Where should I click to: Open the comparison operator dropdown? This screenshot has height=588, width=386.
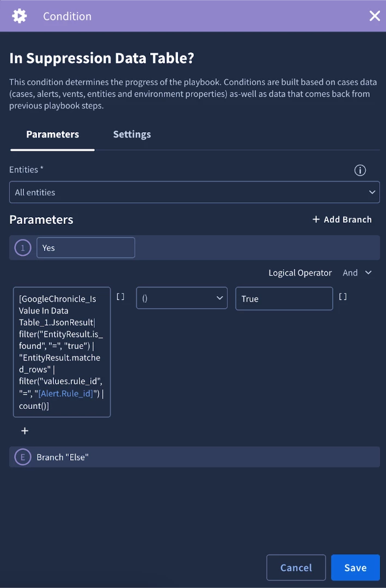tap(181, 298)
